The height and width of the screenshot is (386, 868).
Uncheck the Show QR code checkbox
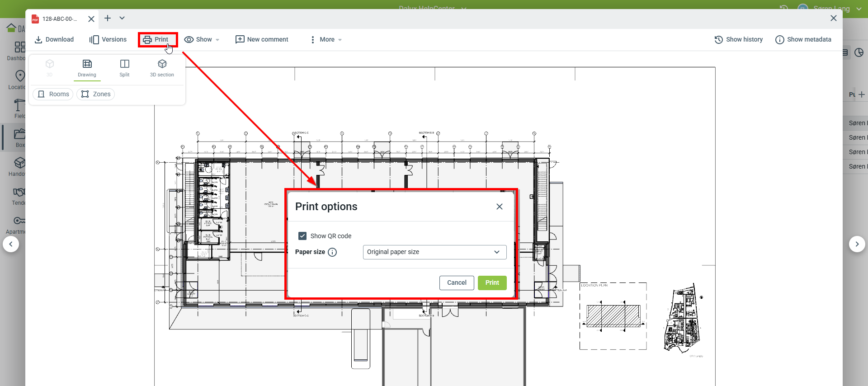[302, 236]
